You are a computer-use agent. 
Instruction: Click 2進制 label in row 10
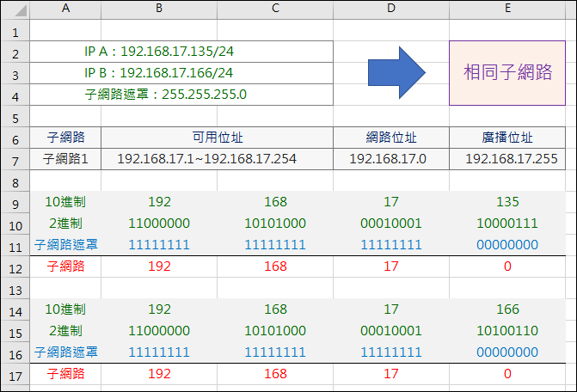[65, 224]
